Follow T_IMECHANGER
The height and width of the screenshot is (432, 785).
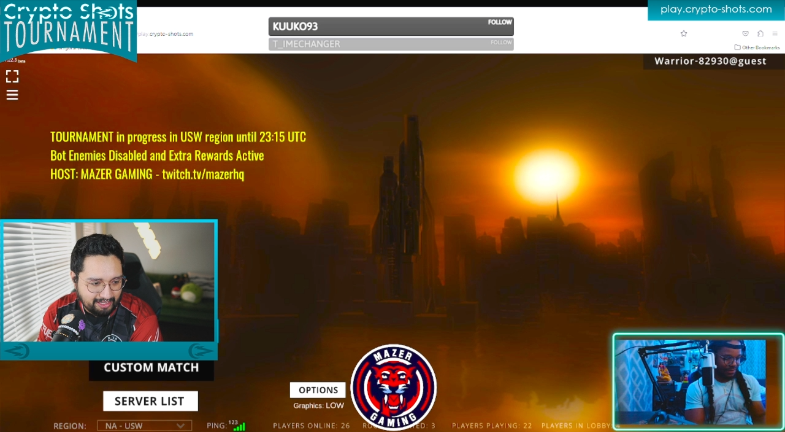pyautogui.click(x=501, y=42)
